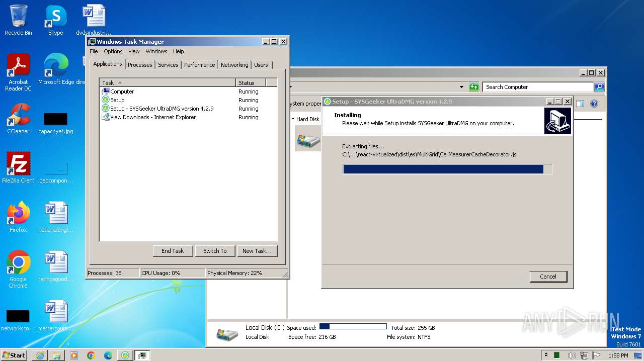This screenshot has height=362, width=644.
Task: Open Acrobat Reader DC shortcut
Action: coord(18,72)
